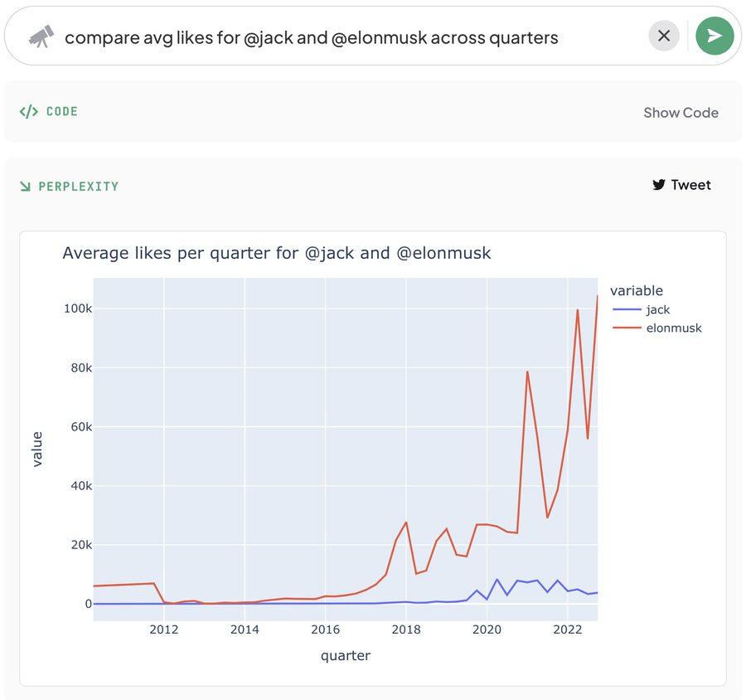Click the PERPLEXITY section header label
Image resolution: width=746 pixels, height=700 pixels.
(79, 186)
